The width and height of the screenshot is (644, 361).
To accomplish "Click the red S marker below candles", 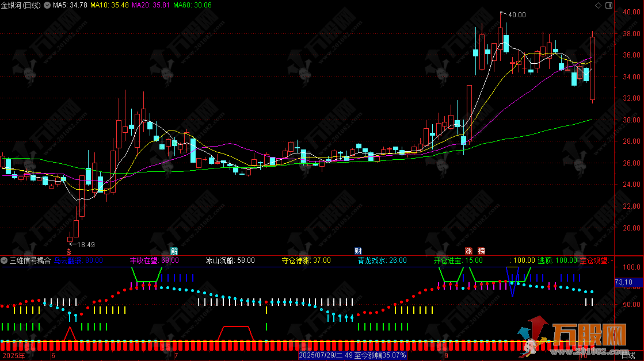I will [69, 251].
